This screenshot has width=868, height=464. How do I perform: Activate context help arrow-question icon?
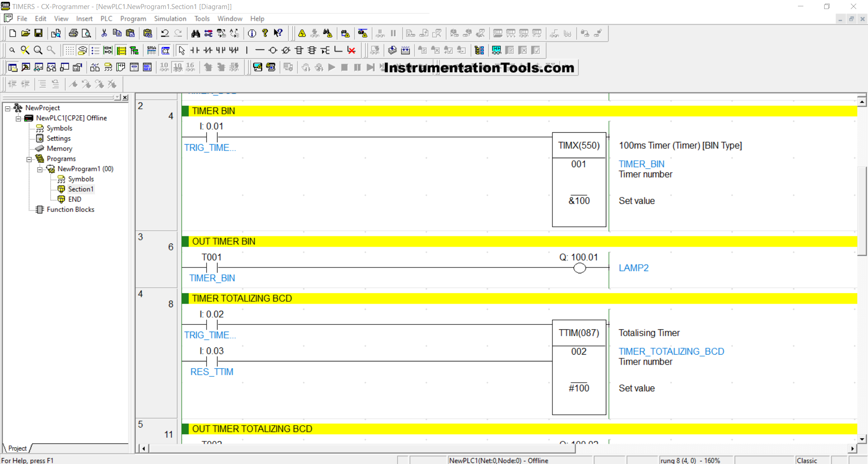click(278, 33)
